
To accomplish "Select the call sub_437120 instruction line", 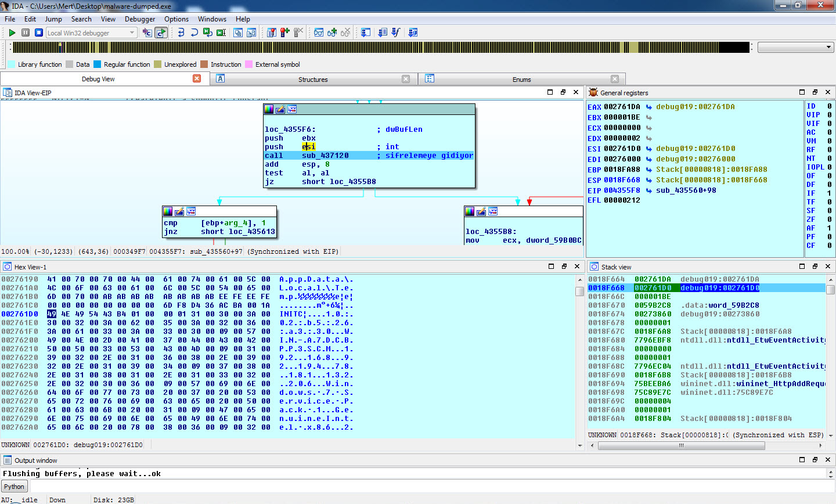I will coord(369,156).
